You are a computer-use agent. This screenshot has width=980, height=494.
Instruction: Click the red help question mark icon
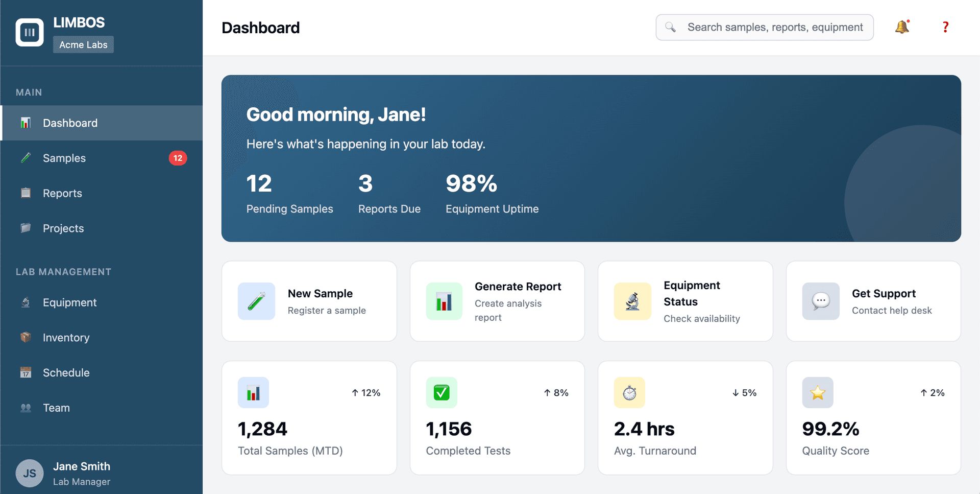tap(946, 27)
